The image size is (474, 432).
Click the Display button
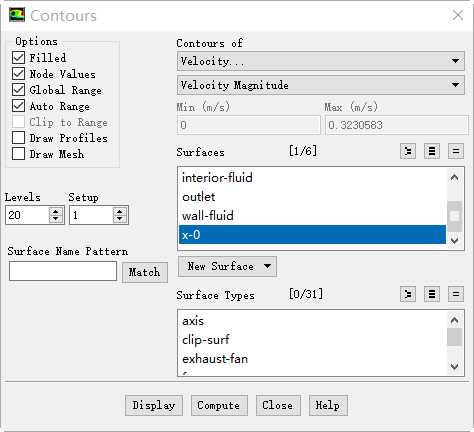pos(154,405)
